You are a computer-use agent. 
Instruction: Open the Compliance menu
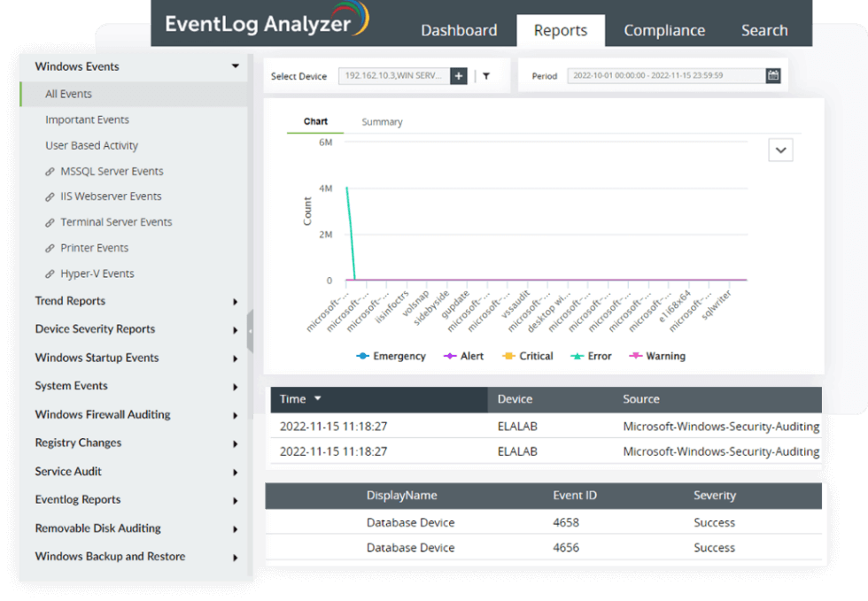(663, 29)
